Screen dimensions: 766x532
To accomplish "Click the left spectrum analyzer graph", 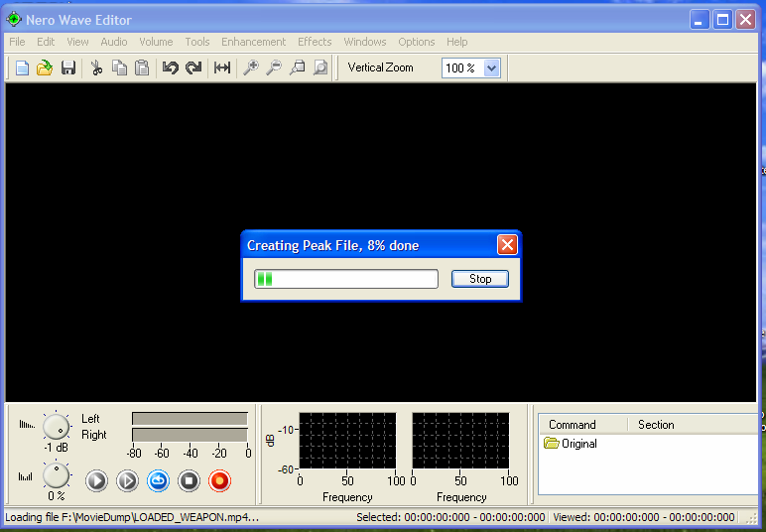I will coord(347,441).
